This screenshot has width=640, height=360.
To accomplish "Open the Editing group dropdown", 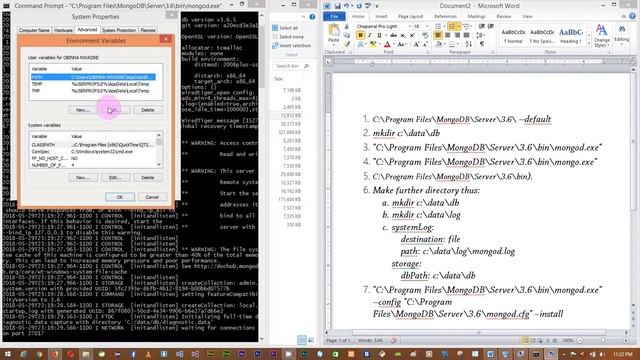I will [x=622, y=35].
